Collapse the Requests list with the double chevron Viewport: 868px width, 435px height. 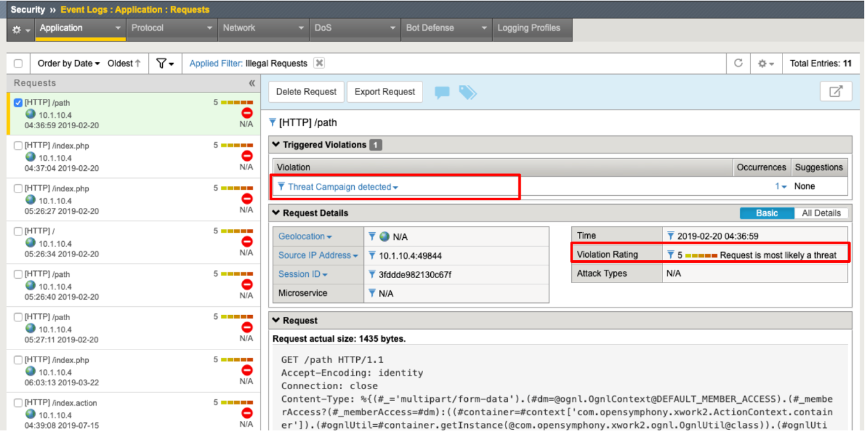tap(251, 83)
